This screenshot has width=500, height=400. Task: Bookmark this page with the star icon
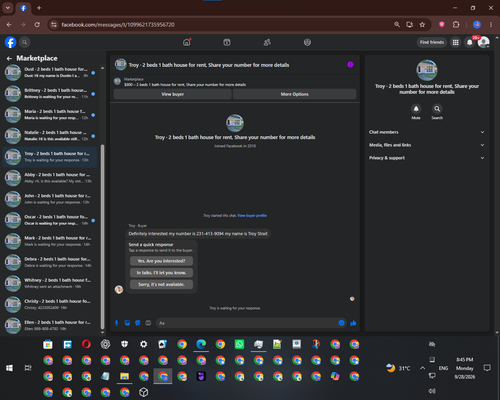point(422,25)
